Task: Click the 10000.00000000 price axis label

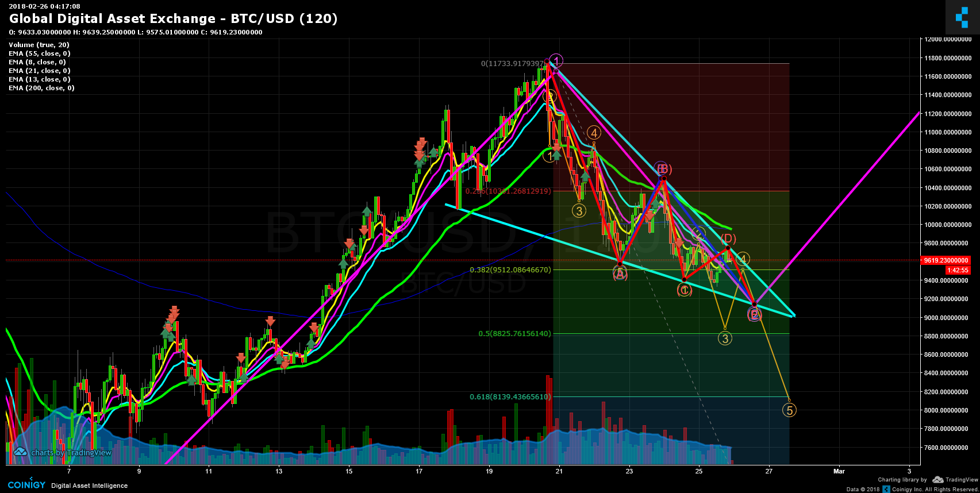Action: click(948, 225)
